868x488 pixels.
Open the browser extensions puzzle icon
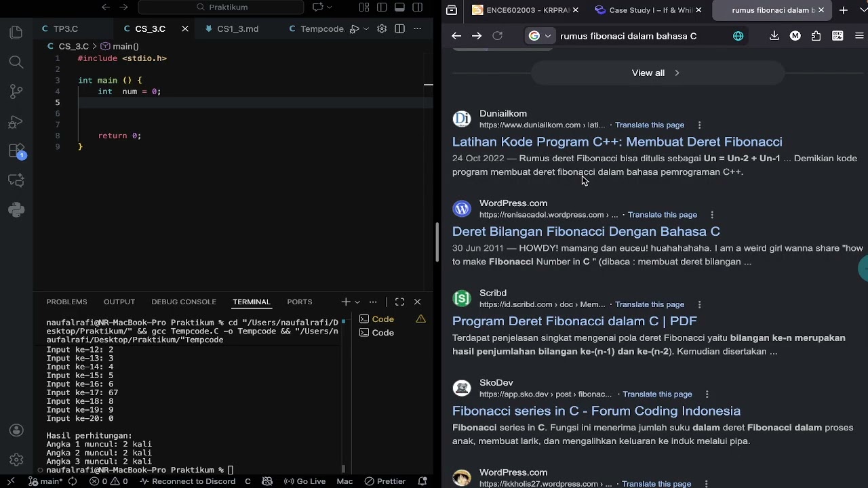click(816, 36)
